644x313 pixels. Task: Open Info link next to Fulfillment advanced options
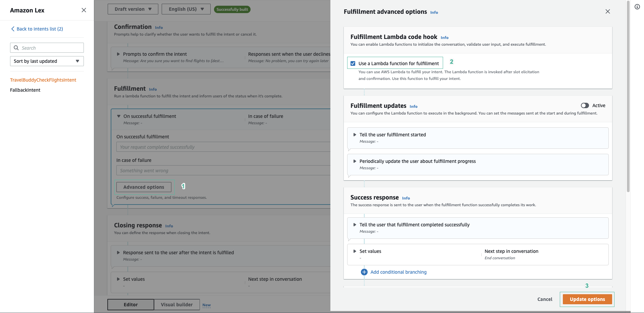434,12
